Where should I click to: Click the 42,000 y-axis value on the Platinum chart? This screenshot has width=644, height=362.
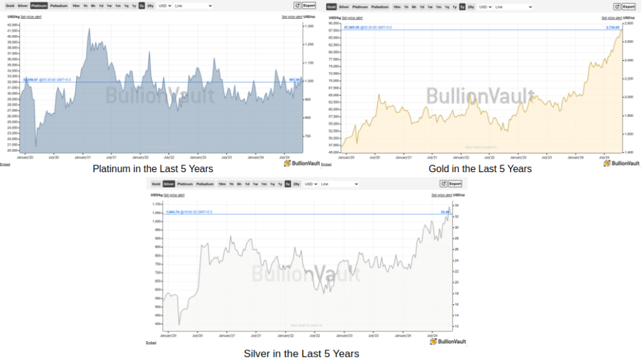tap(13, 25)
